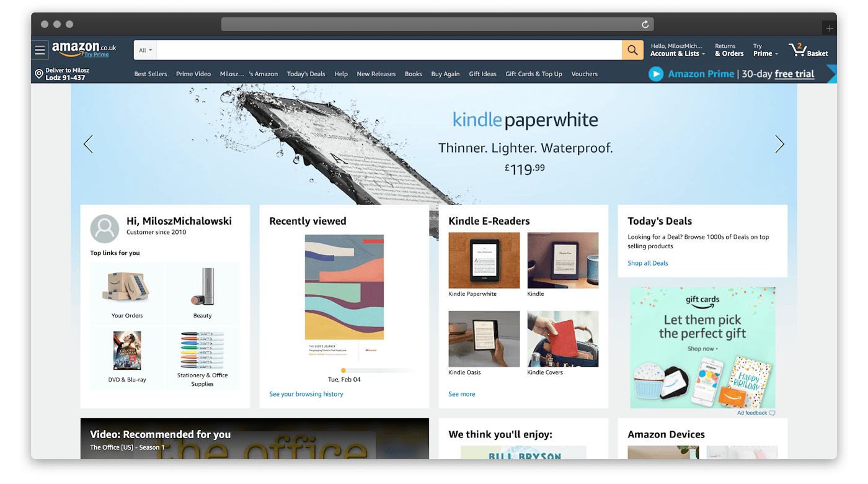Click Shop now on gift card ad
Screen dimensions: 868x484
(x=702, y=349)
